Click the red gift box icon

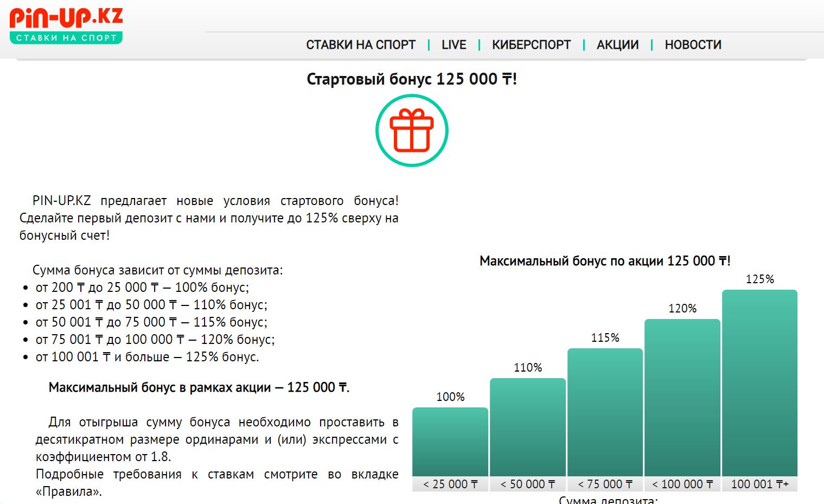click(x=412, y=130)
